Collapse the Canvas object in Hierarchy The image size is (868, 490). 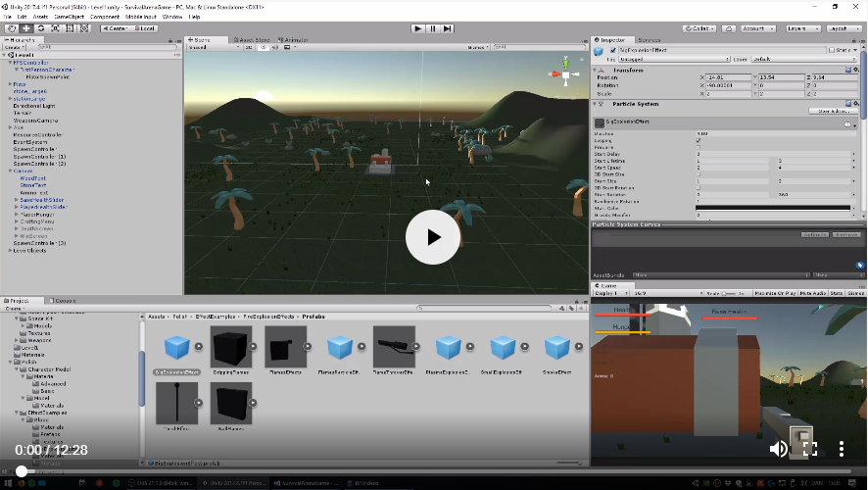pyautogui.click(x=10, y=171)
